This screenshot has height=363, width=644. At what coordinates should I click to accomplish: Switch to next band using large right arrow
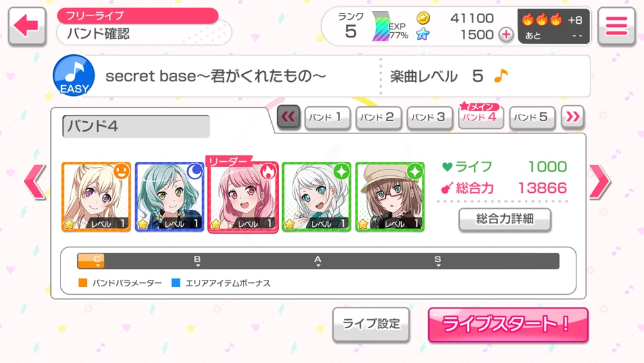pos(600,182)
